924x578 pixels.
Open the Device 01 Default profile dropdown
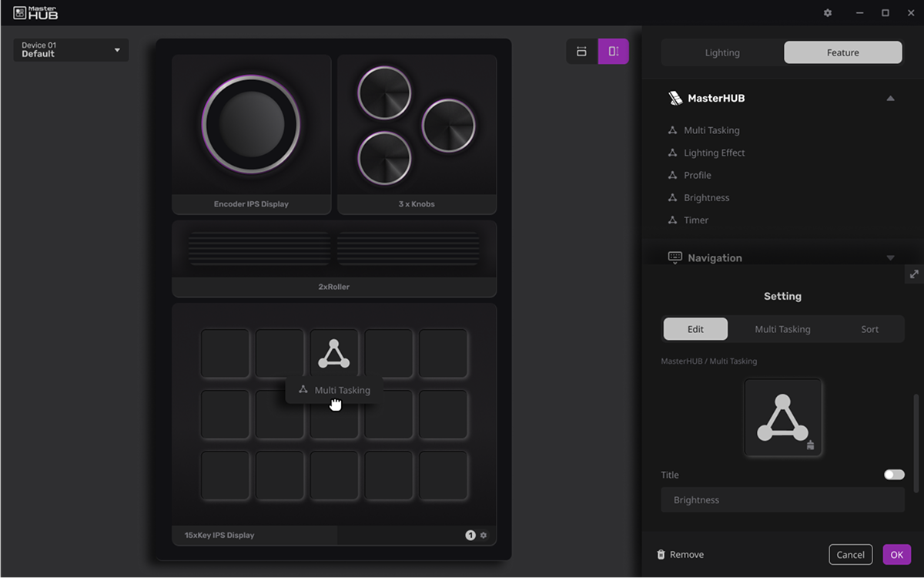click(71, 50)
